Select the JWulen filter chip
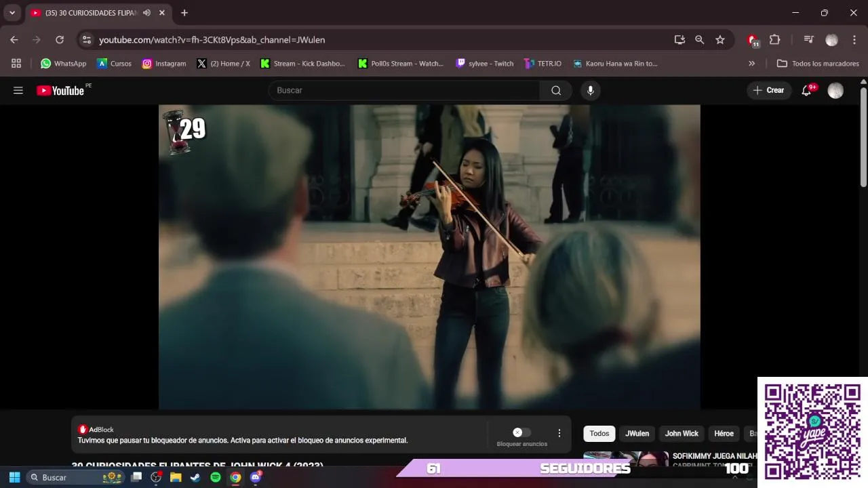Image resolution: width=868 pixels, height=488 pixels. click(637, 434)
